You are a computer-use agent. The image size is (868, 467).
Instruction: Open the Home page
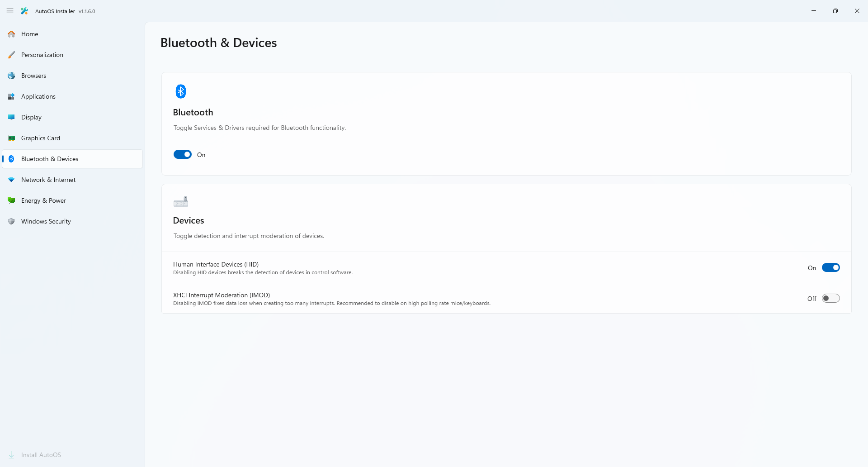point(72,34)
